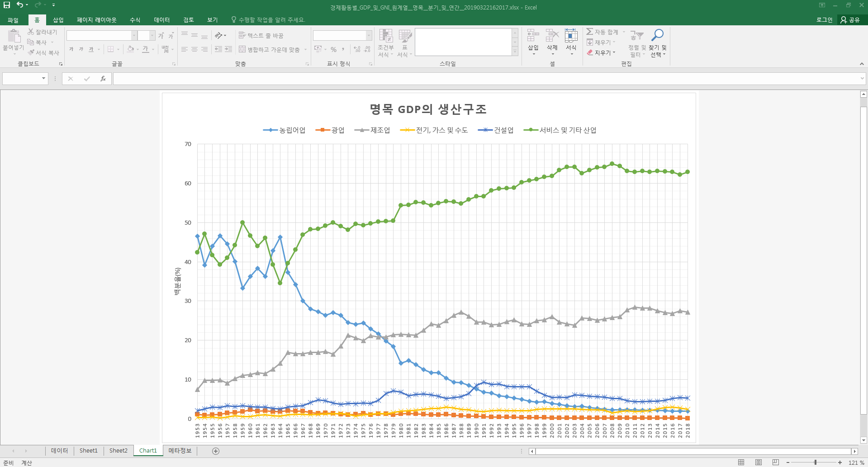
Task: Open the Find & Select magnifier tool
Action: point(657,36)
